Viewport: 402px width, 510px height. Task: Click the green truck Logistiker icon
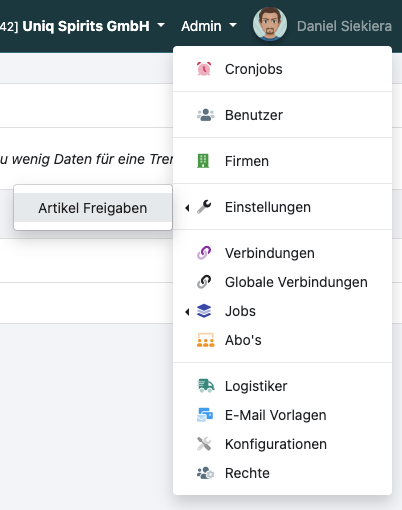pos(206,386)
